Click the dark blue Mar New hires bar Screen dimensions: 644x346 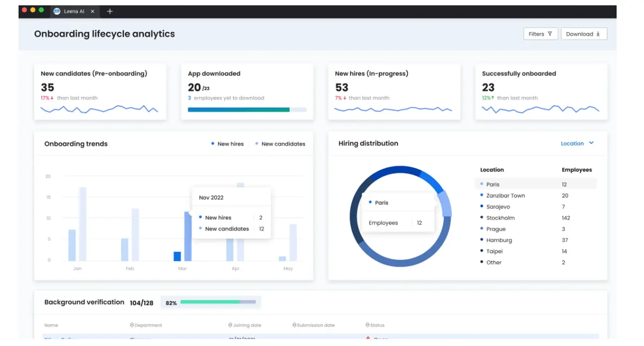coord(177,256)
